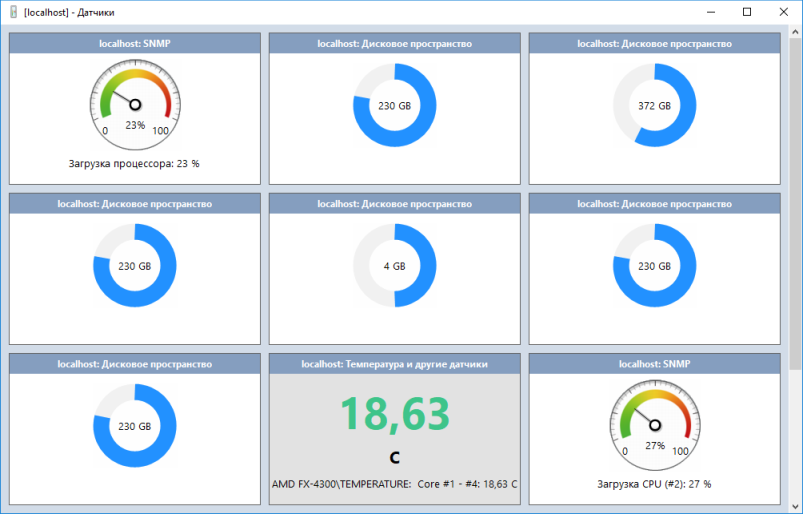Click the AMD FX-4300 temperature caption
Image resolution: width=803 pixels, height=514 pixels.
click(x=394, y=484)
